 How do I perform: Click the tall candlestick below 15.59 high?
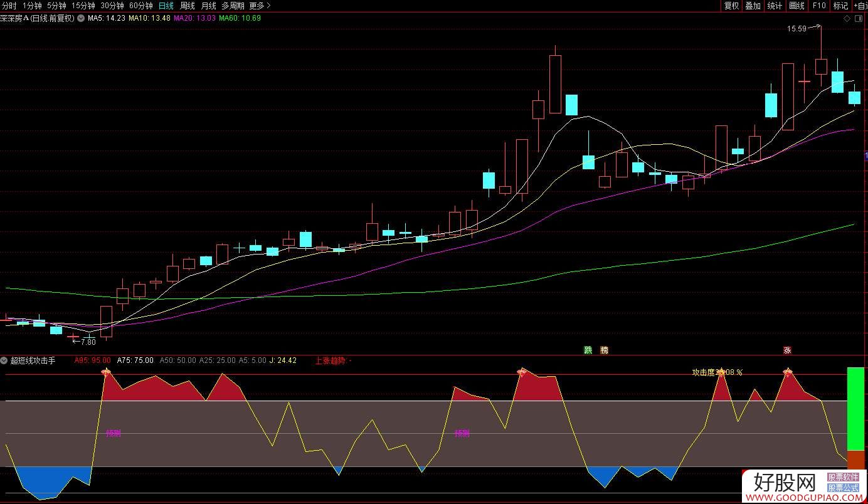pyautogui.click(x=821, y=66)
